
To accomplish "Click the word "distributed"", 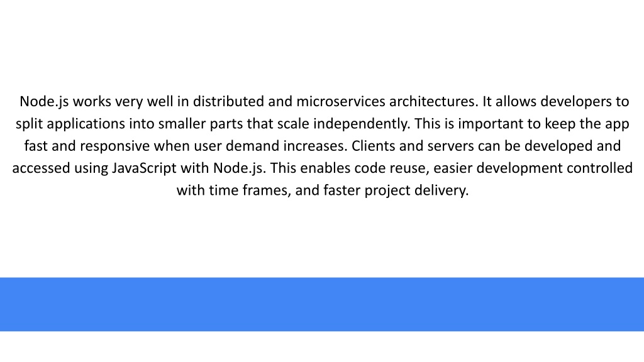I will (x=228, y=101).
